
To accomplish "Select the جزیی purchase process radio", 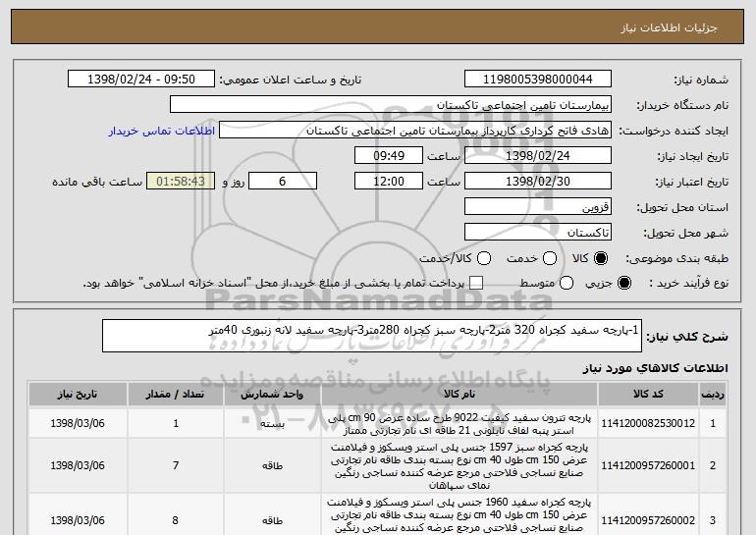I will (623, 283).
